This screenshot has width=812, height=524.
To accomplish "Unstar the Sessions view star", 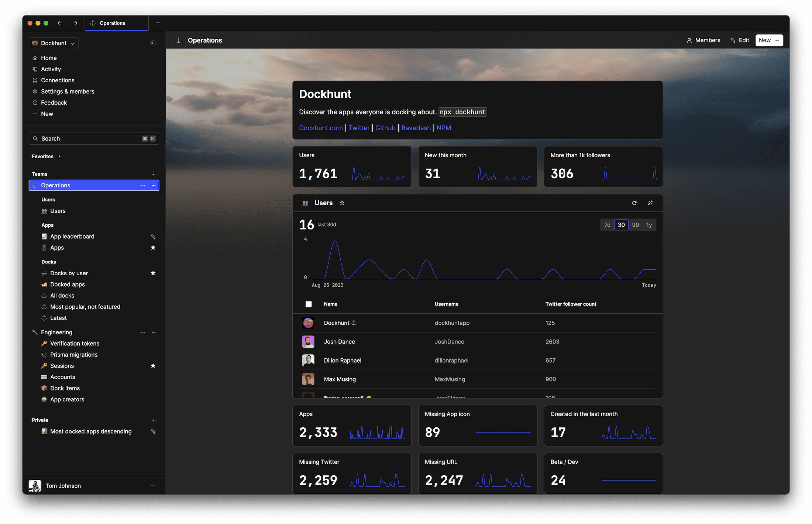I will 153,366.
